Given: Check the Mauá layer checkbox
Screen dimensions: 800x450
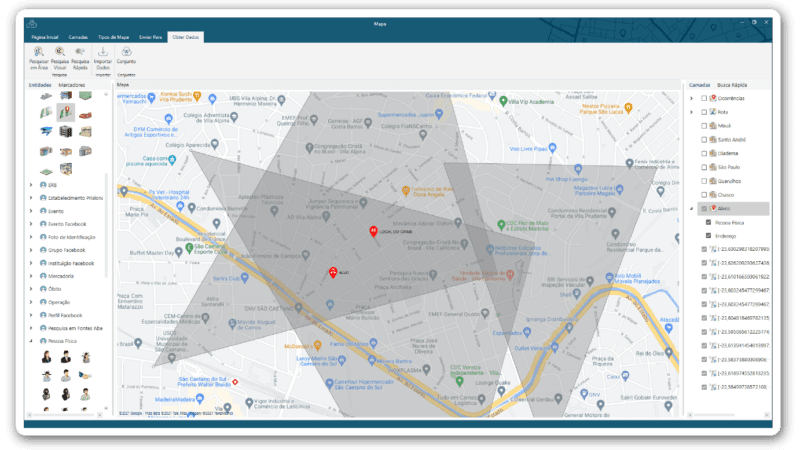Looking at the screenshot, I should [704, 126].
